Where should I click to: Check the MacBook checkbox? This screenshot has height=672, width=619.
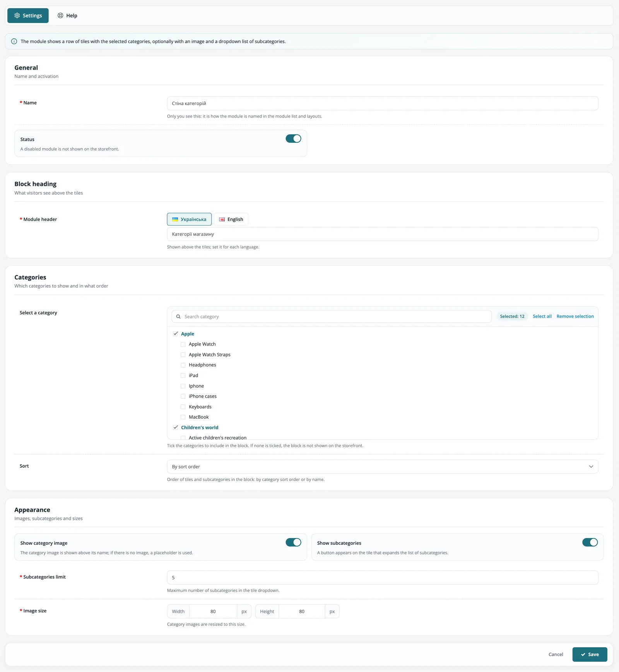pos(183,417)
